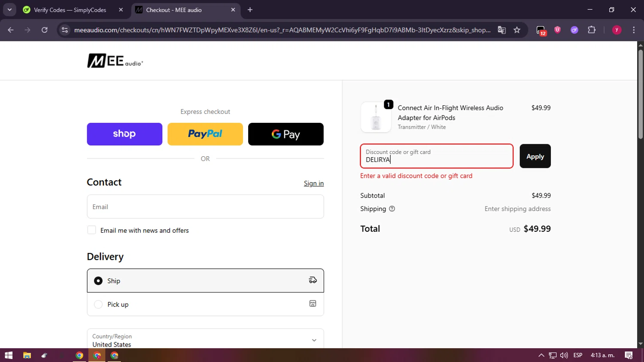The image size is (644, 362).
Task: Click the MEE audio logo
Action: pos(115,61)
